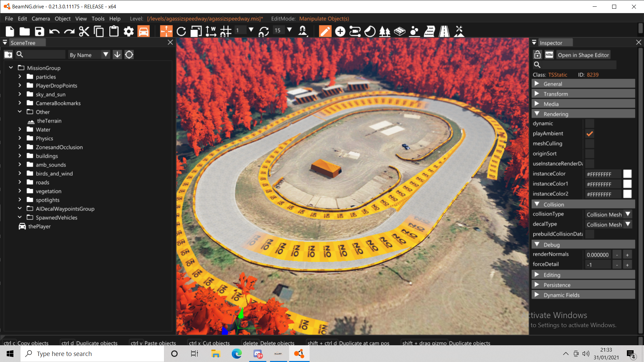Add new folder in SceneTree
The width and height of the screenshot is (644, 362).
pyautogui.click(x=8, y=55)
